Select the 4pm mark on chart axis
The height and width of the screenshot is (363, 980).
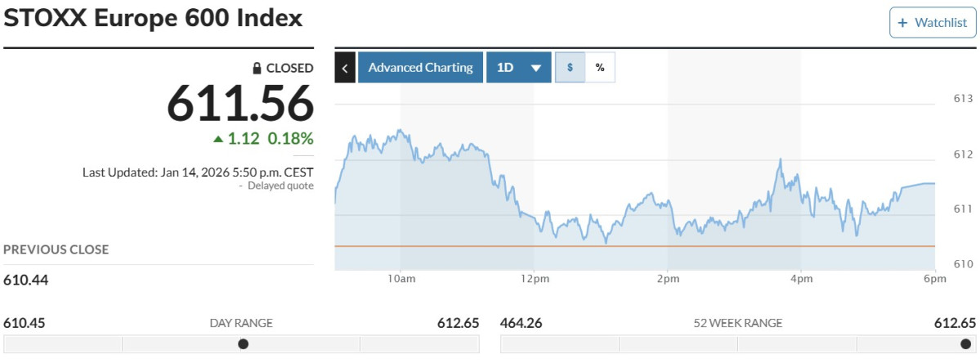801,279
